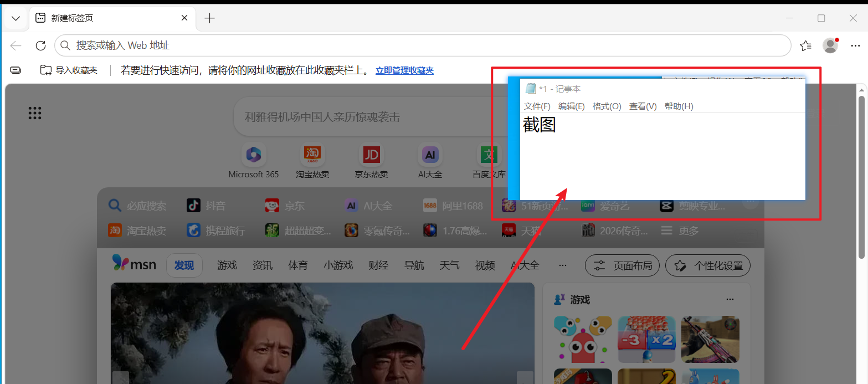Focus the browser address bar
Screen dimensions: 868x384
[x=423, y=45]
